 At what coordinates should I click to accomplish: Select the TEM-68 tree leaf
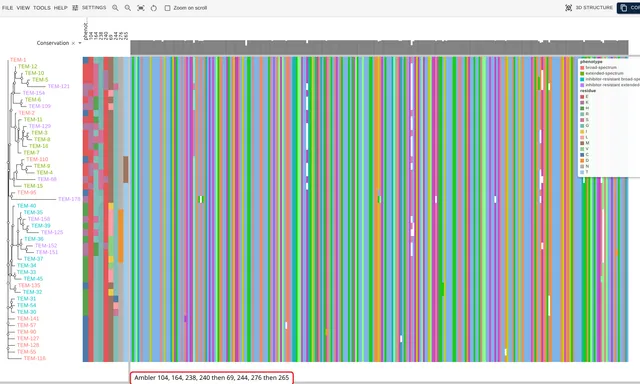(x=47, y=179)
